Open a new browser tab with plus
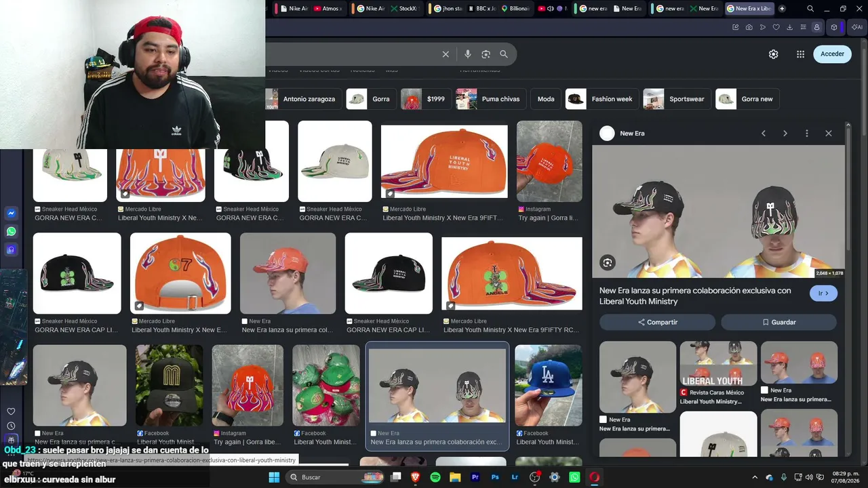The height and width of the screenshot is (488, 868). pyautogui.click(x=782, y=9)
